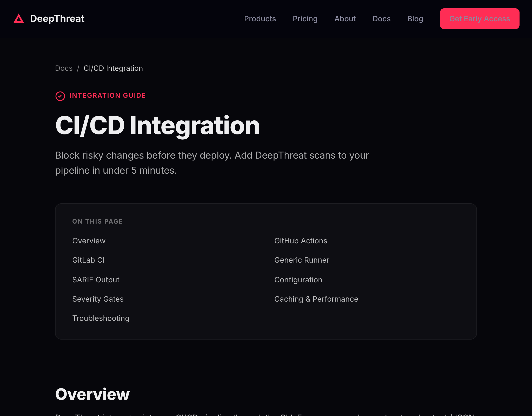Go to Caching & Performance section
The image size is (532, 416).
(316, 299)
